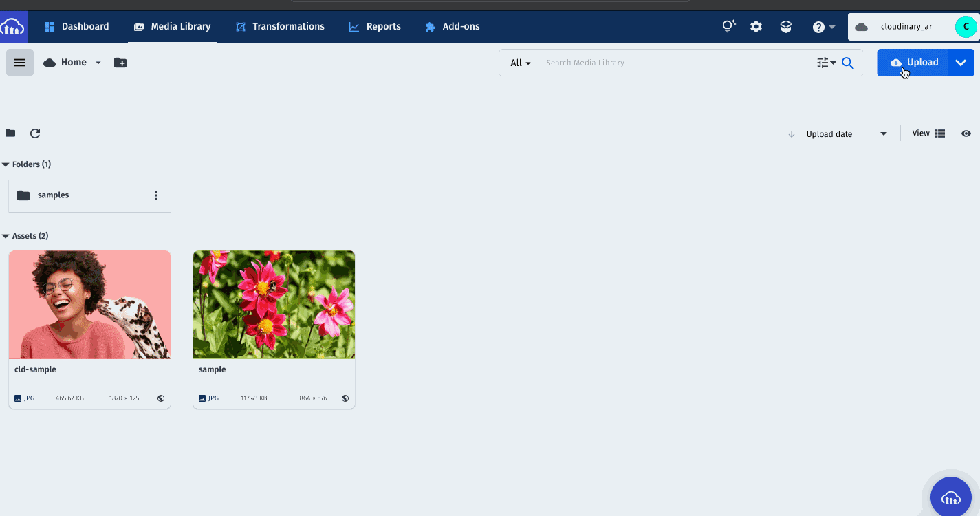Select the cld-sample image thumbnail
980x516 pixels.
pos(89,304)
